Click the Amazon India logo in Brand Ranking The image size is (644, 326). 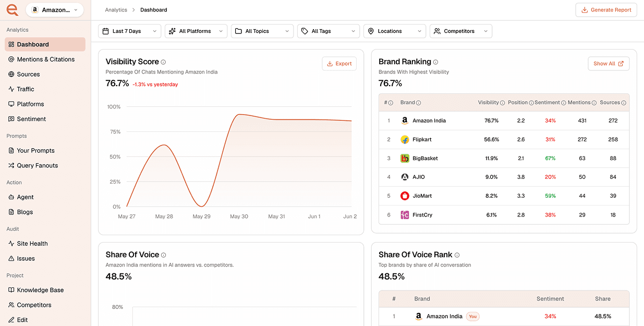405,120
